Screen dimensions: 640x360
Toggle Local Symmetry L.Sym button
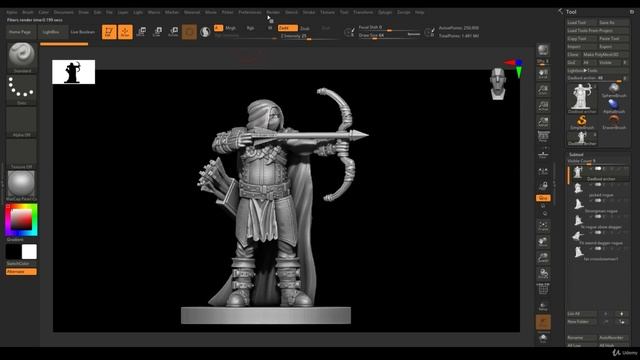543,171
